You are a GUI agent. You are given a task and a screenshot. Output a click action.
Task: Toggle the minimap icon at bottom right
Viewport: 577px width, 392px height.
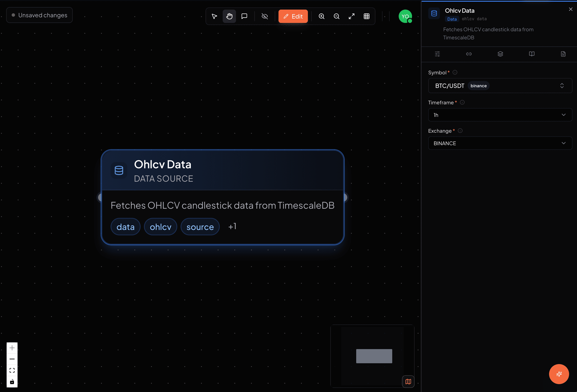408,382
